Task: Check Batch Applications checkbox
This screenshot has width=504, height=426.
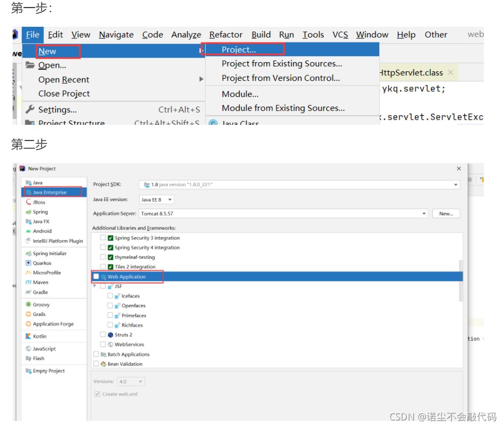Action: pos(96,354)
